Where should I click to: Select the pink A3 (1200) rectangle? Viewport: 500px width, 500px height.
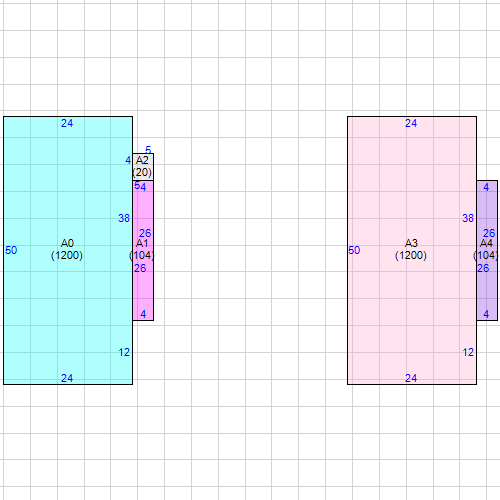(412, 250)
